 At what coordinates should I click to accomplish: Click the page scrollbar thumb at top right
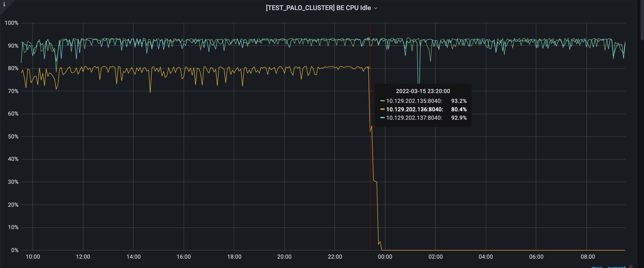[642, 20]
